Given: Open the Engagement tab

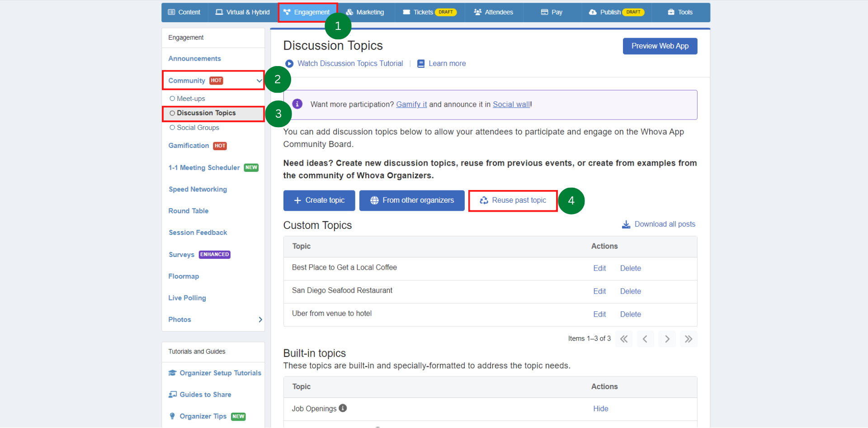Looking at the screenshot, I should 307,12.
